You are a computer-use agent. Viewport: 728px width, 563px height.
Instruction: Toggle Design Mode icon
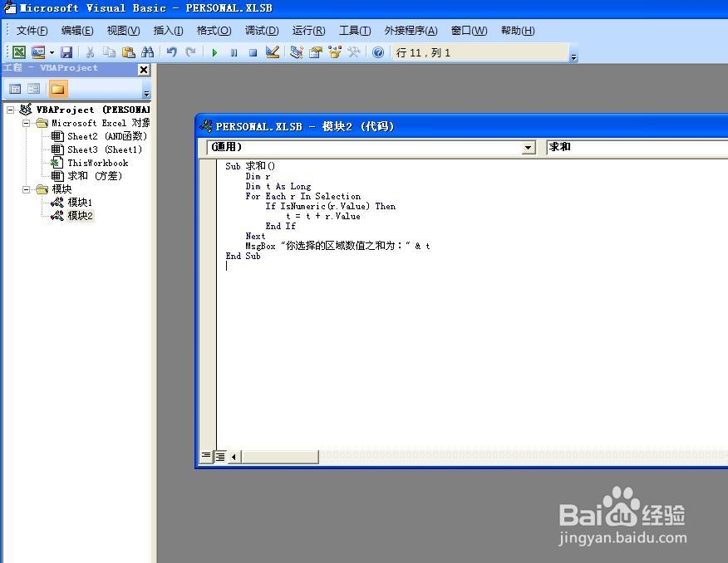pyautogui.click(x=273, y=52)
